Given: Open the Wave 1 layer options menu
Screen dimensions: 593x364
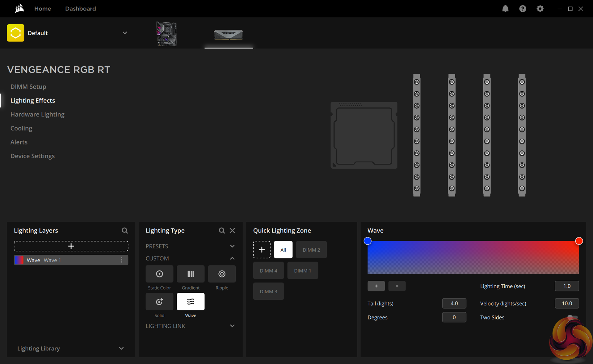Looking at the screenshot, I should coord(122,260).
